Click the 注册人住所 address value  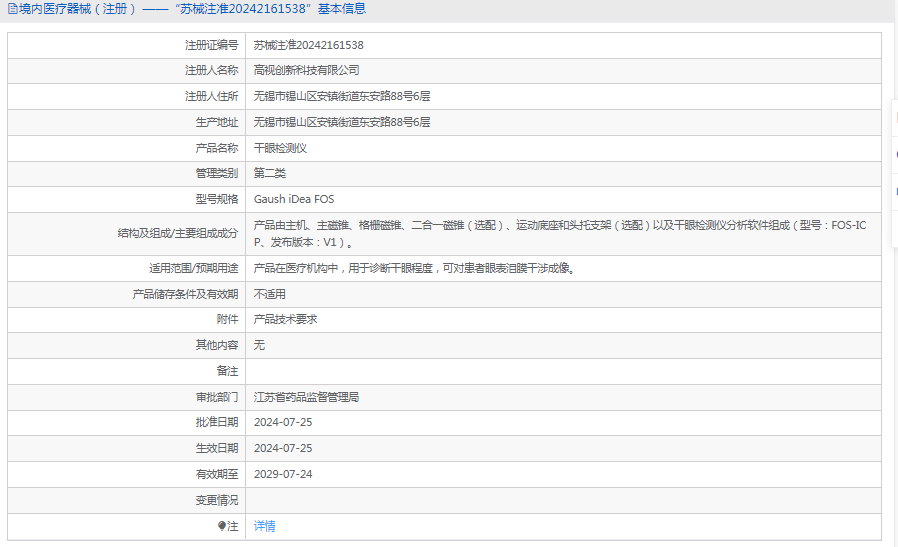click(x=342, y=96)
